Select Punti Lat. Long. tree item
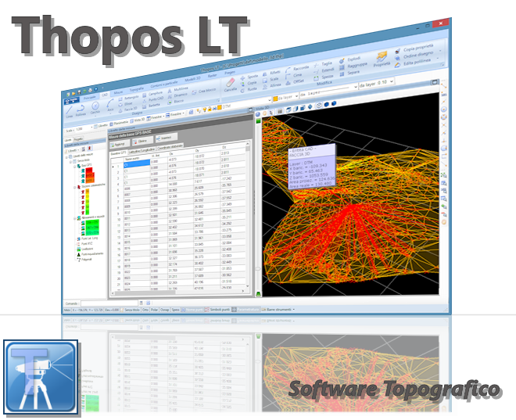 pos(87,239)
